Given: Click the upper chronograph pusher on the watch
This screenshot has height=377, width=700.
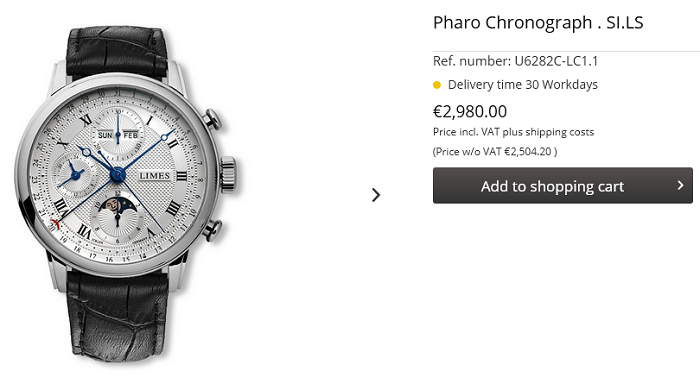Looking at the screenshot, I should point(212,119).
